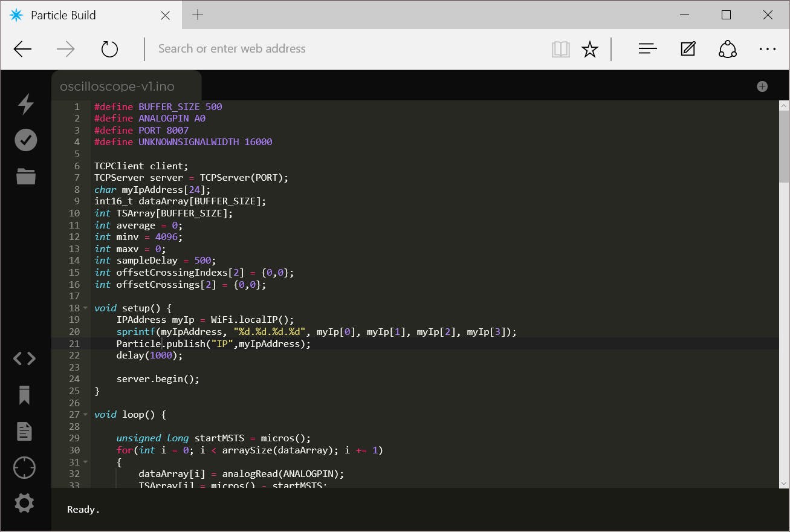
Task: Add page to favorites with star icon
Action: tap(590, 50)
